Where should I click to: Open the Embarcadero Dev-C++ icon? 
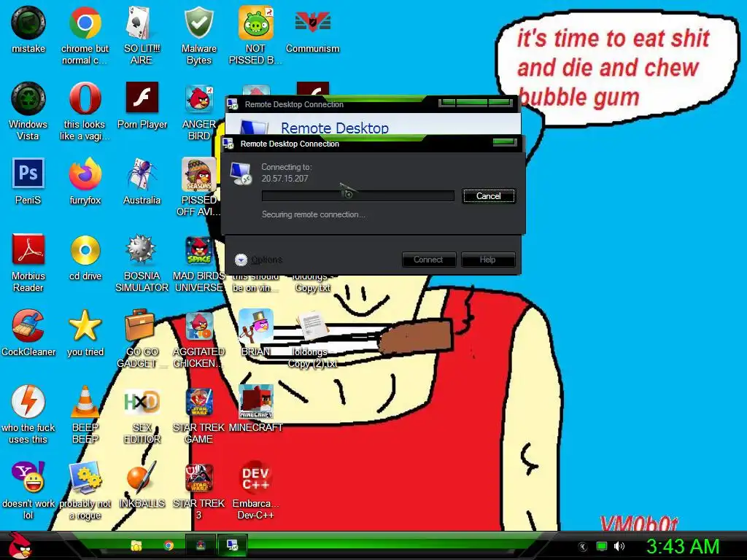[255, 490]
